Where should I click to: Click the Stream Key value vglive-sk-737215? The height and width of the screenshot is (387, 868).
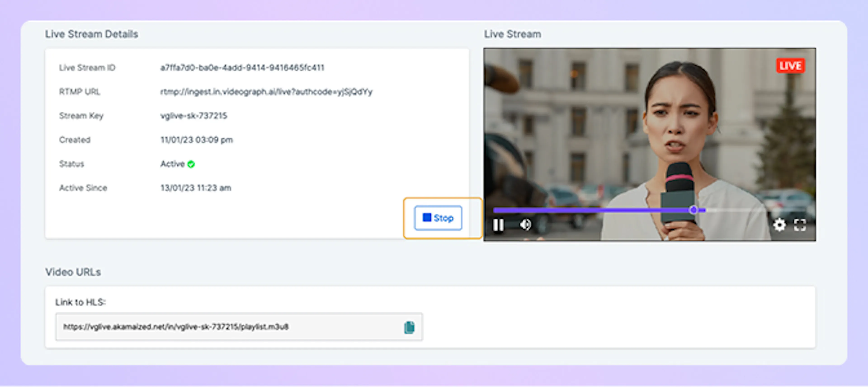click(x=194, y=116)
